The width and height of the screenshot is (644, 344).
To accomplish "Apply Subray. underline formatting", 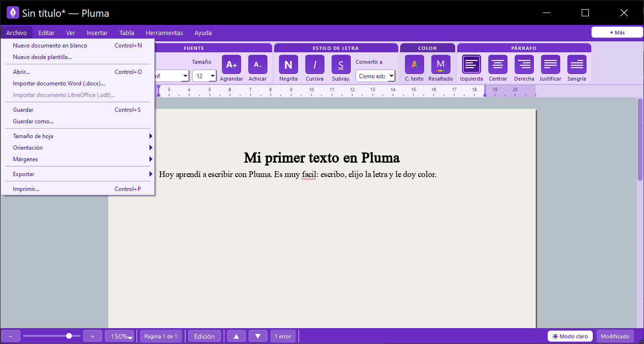I will click(x=341, y=64).
